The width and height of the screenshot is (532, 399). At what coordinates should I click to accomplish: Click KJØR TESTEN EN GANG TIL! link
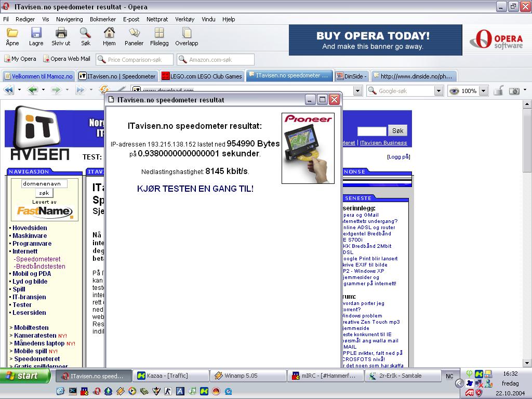click(195, 189)
